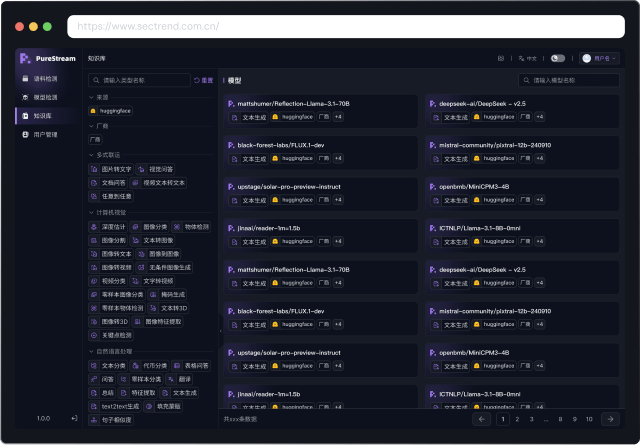The width and height of the screenshot is (640, 445).
Task: Click the PureStream logo icon
Action: coord(26,59)
